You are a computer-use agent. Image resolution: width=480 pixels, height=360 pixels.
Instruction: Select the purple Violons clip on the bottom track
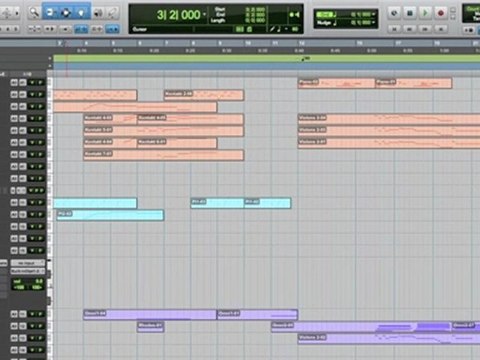click(x=389, y=339)
